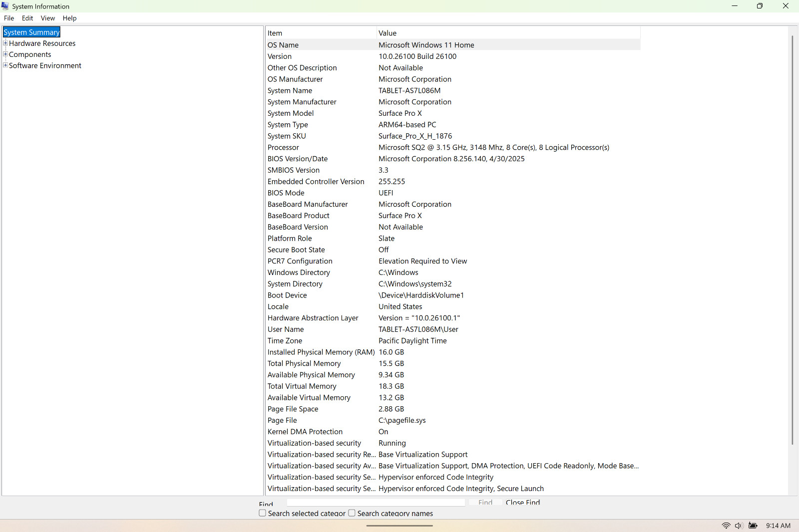Click the Pacific Daylight Time value
Image resolution: width=799 pixels, height=532 pixels.
[412, 341]
